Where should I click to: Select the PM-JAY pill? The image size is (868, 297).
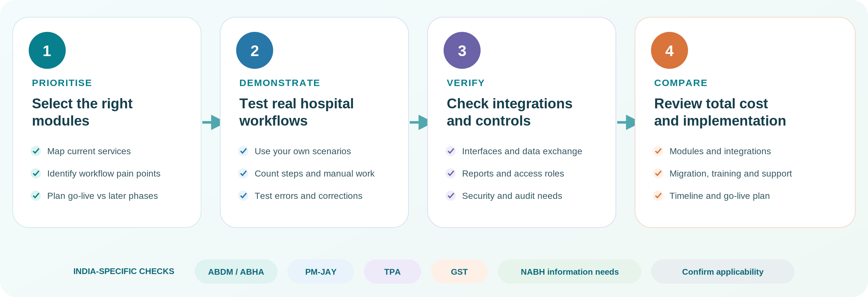[320, 272]
